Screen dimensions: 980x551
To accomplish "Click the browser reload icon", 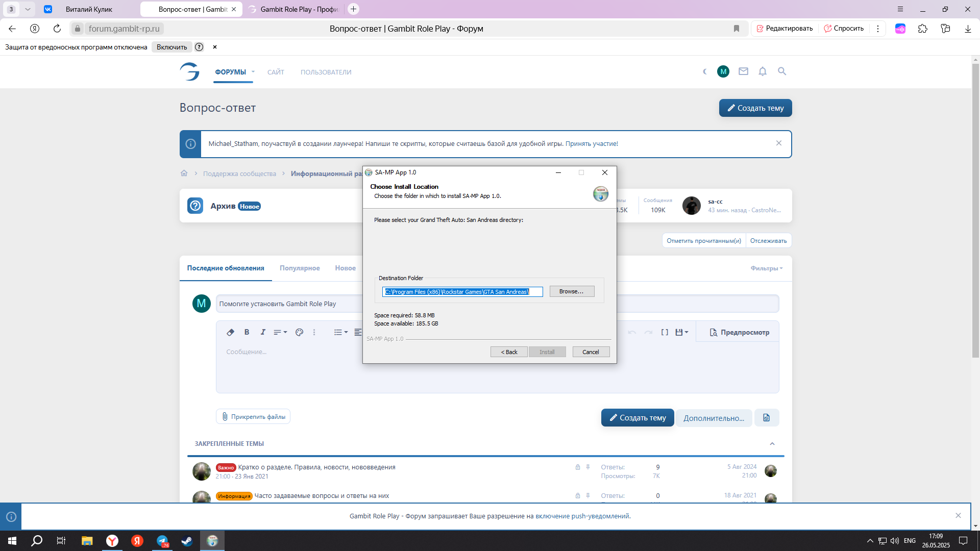I will [x=57, y=29].
